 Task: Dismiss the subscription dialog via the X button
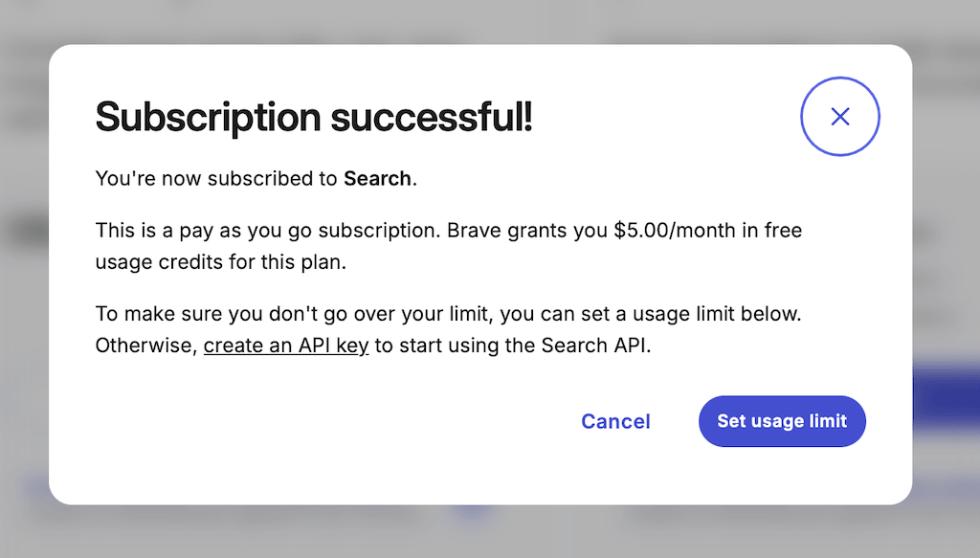pyautogui.click(x=839, y=116)
